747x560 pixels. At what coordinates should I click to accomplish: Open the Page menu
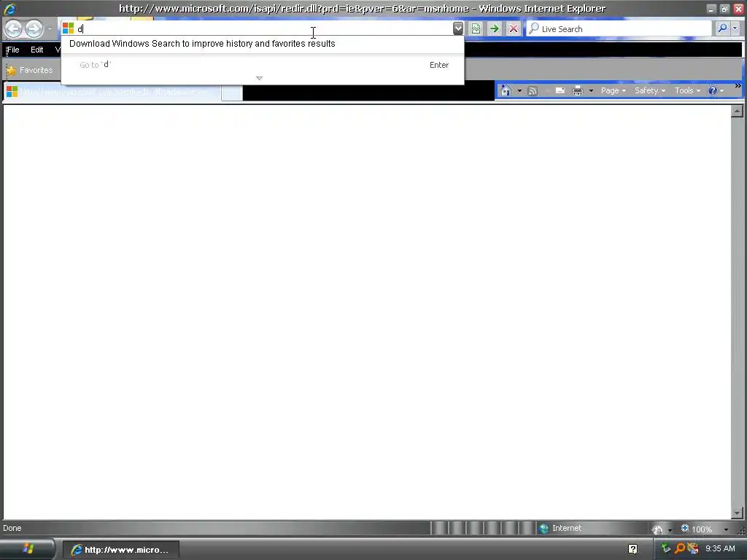pyautogui.click(x=613, y=90)
